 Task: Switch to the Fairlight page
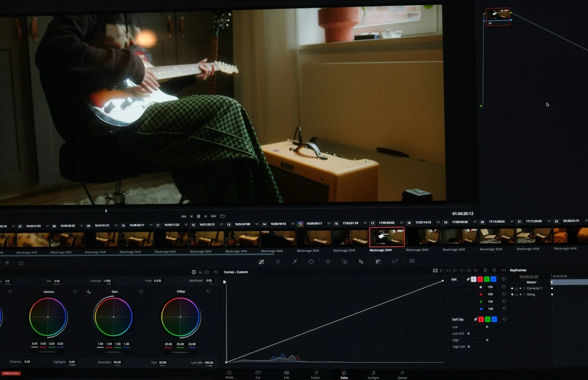(373, 374)
